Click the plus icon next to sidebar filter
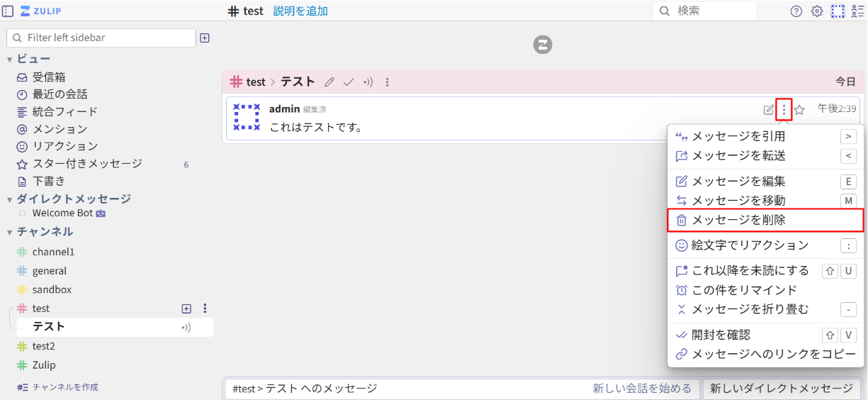868x400 pixels. [x=205, y=38]
